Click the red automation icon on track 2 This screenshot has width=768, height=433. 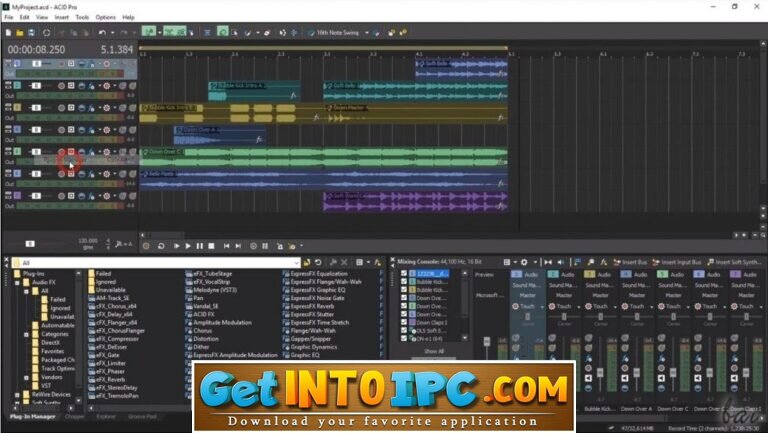(x=106, y=86)
